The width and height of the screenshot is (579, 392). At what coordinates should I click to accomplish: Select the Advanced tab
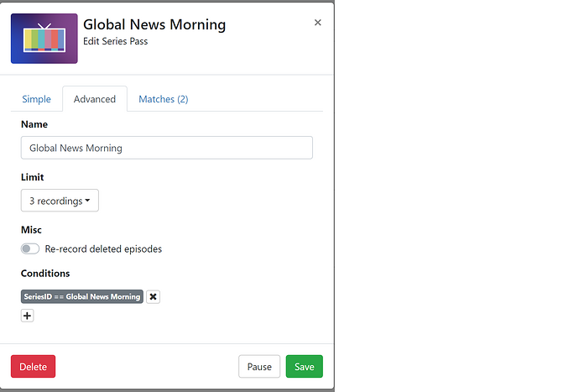coord(95,99)
